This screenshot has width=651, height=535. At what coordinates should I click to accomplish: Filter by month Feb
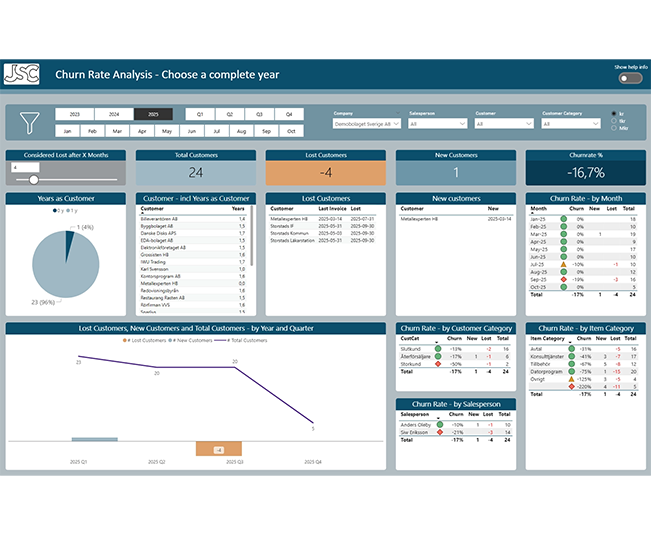tap(92, 131)
